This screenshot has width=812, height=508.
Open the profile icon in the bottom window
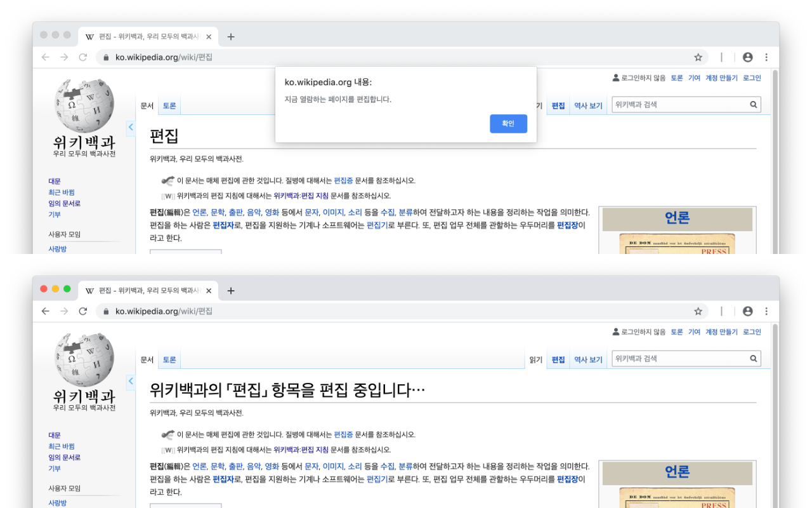click(747, 311)
